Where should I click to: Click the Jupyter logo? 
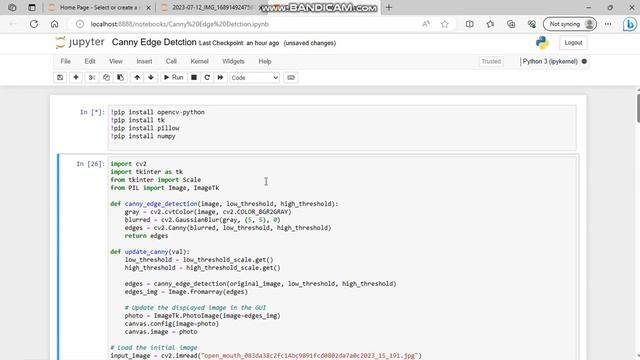coord(80,42)
